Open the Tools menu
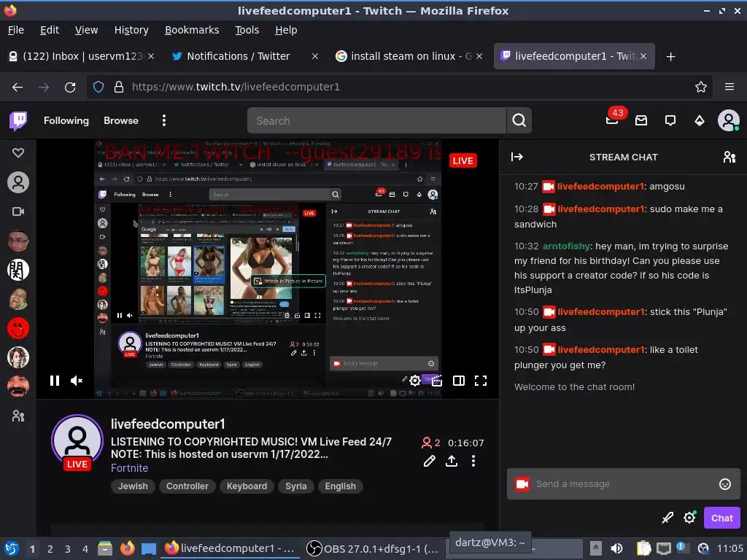 coord(247,30)
